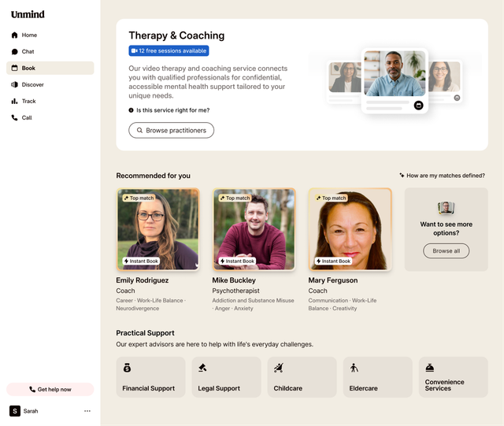Screen dimensions: 504x426
Task: Open the Home page in sidebar
Action: [x=28, y=35]
